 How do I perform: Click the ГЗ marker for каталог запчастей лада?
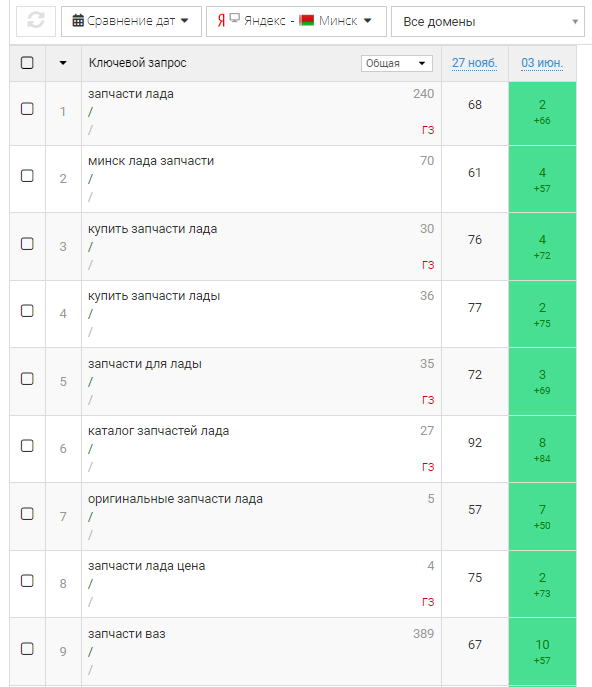[428, 467]
